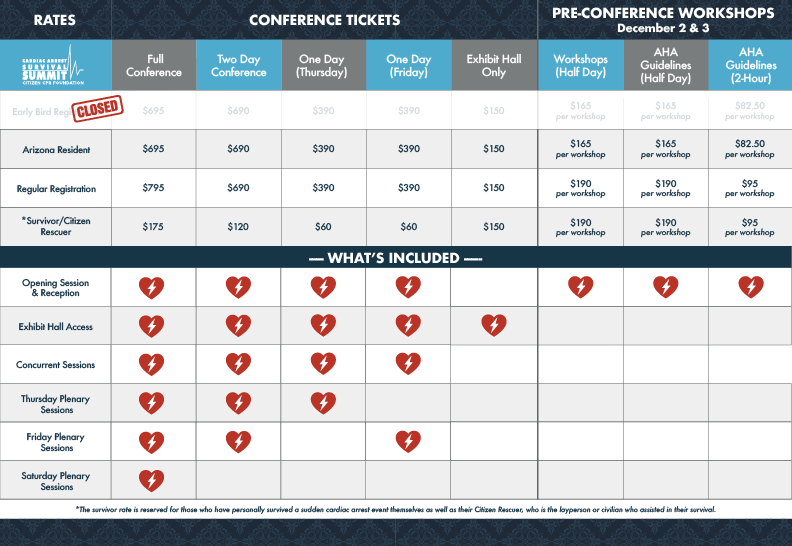Select the Exhibit Hall Only column header

(x=494, y=66)
